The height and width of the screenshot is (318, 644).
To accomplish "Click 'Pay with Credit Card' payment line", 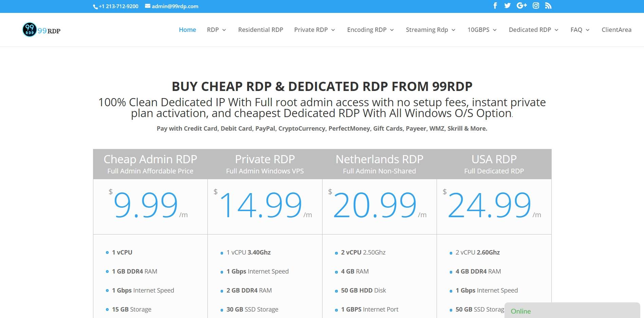I will (x=322, y=128).
